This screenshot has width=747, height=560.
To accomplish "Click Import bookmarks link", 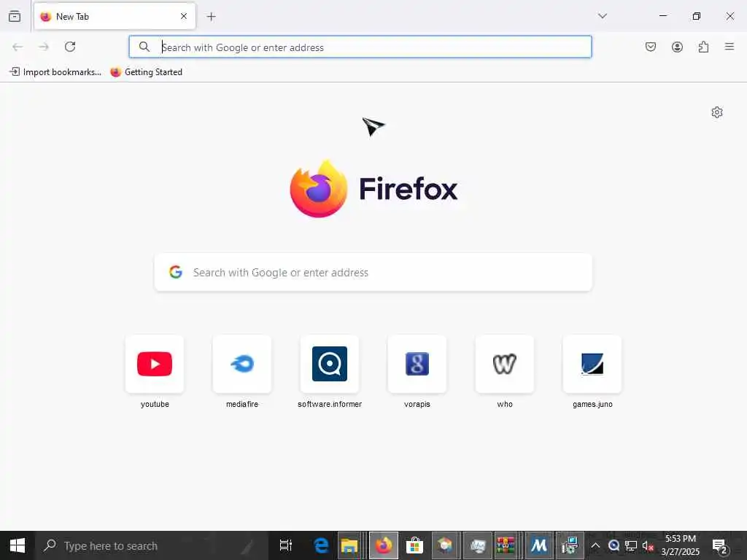I will click(x=55, y=72).
